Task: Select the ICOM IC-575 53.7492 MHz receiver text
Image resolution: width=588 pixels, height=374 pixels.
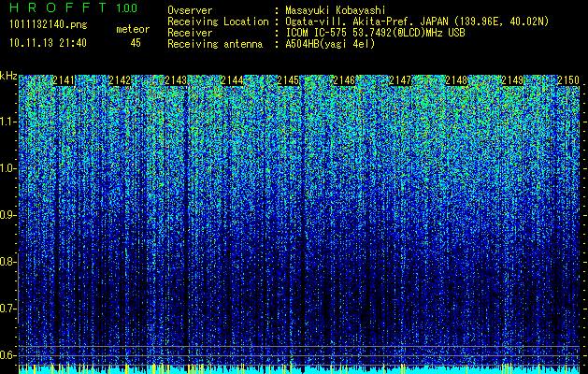Action: point(375,33)
